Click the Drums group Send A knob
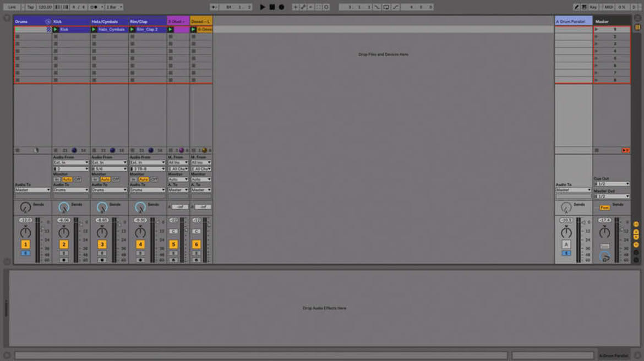This screenshot has height=361, width=644. pos(25,207)
